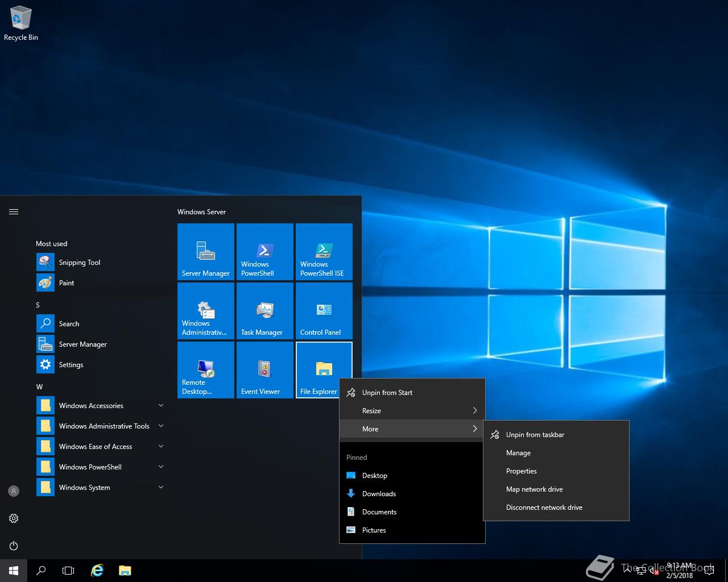Click the Show desktop strip
Screen dimensions: 728x582
[x=726, y=571]
